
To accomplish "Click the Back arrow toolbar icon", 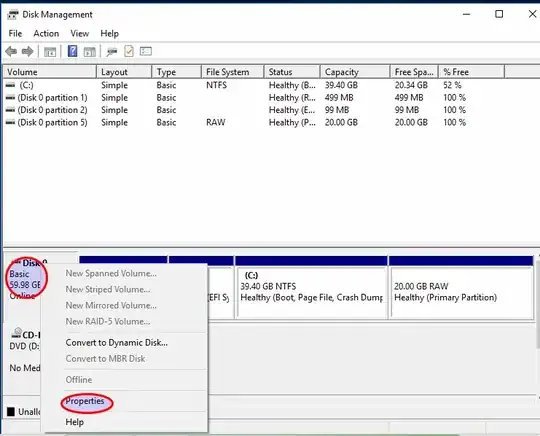I will [11, 52].
